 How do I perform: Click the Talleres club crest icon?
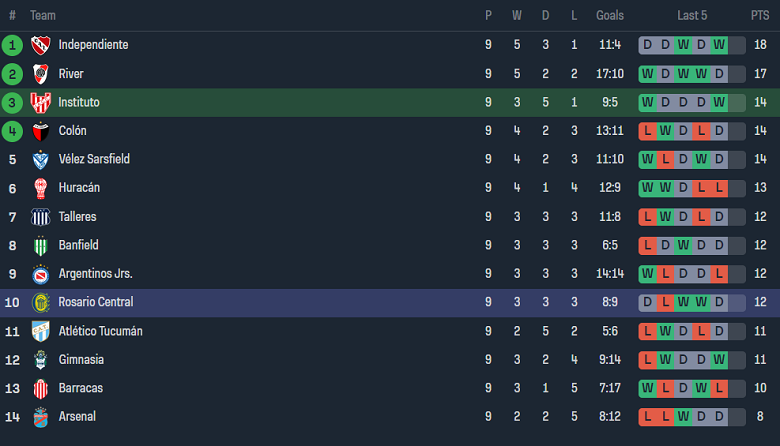click(x=40, y=217)
